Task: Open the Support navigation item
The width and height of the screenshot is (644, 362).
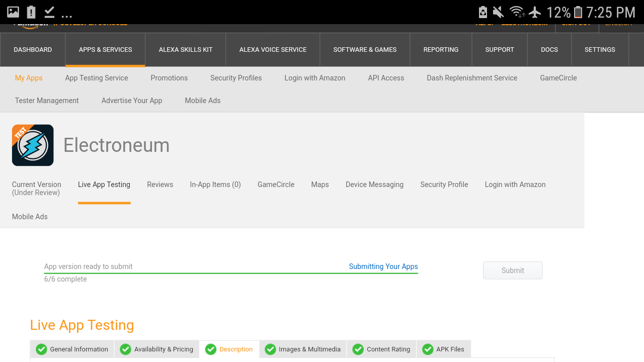Action: click(x=500, y=50)
